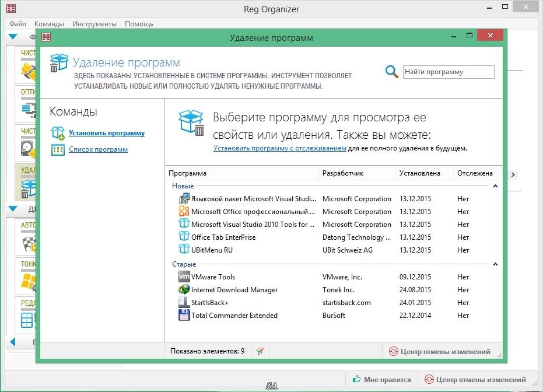Image resolution: width=543 pixels, height=392 pixels.
Task: Click the Windows tweaks icon in main sidebar
Action: pos(29,282)
